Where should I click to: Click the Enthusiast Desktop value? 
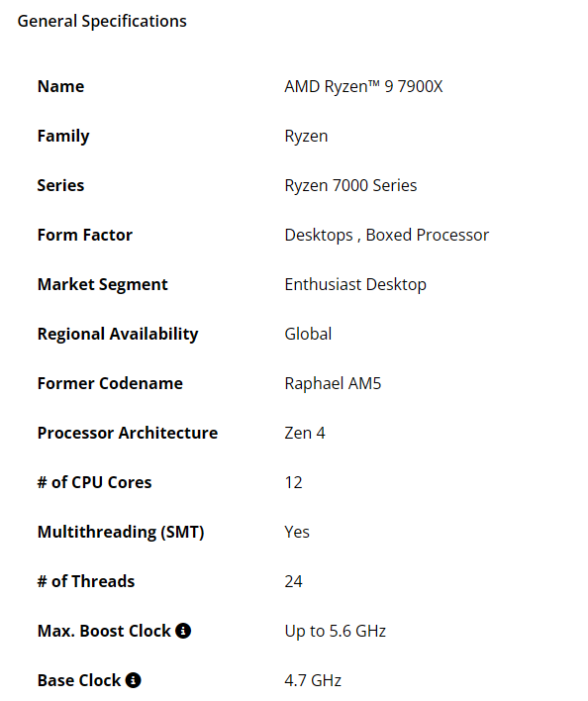(x=355, y=285)
